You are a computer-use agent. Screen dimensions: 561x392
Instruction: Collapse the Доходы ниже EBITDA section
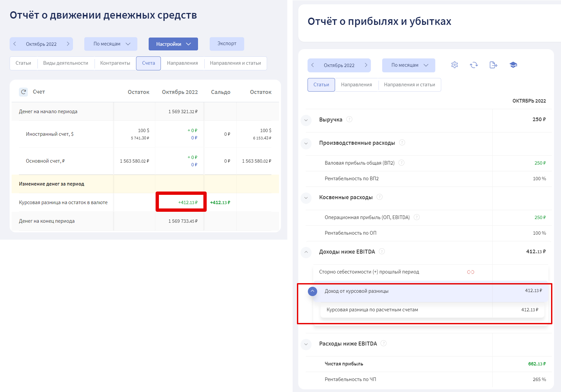coord(306,252)
